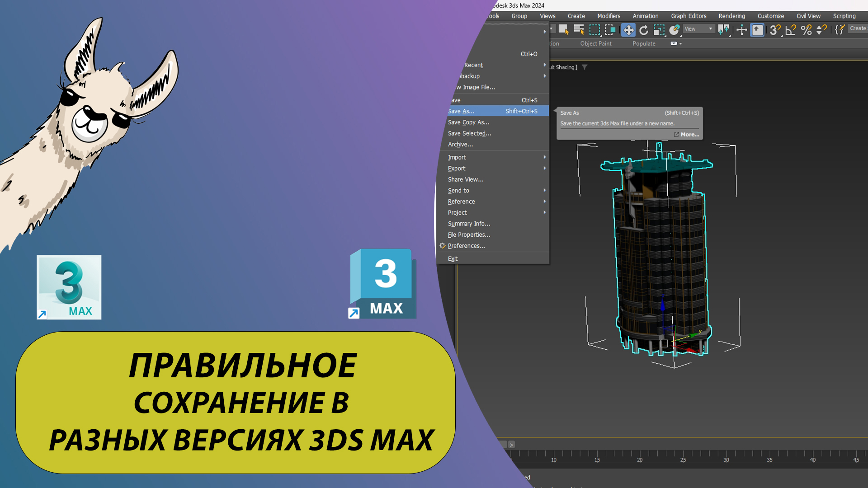Expand the Export submenu arrow

(544, 168)
